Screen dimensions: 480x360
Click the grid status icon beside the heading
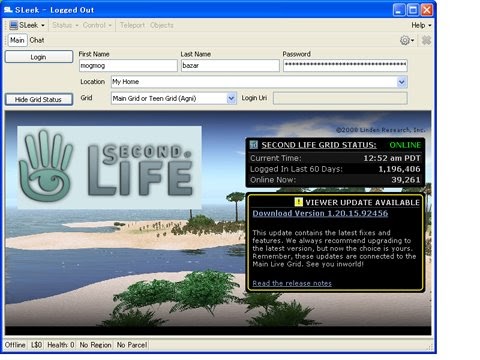coord(254,144)
